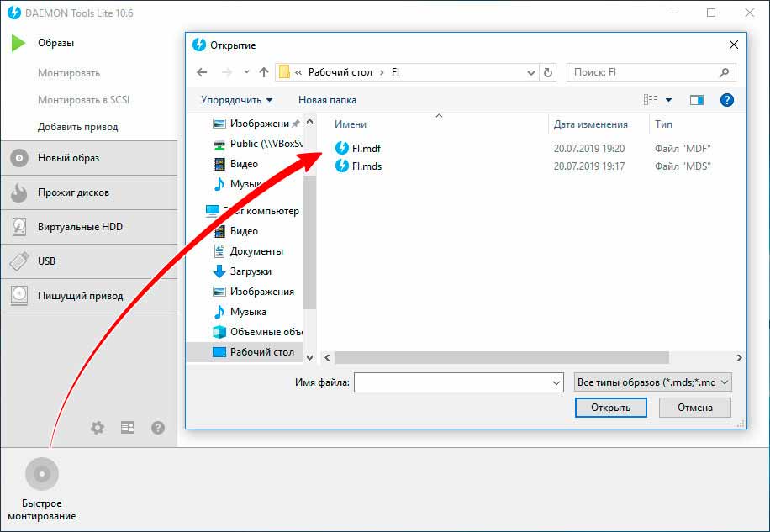
Task: Click the search magnifier icon
Action: (x=724, y=72)
